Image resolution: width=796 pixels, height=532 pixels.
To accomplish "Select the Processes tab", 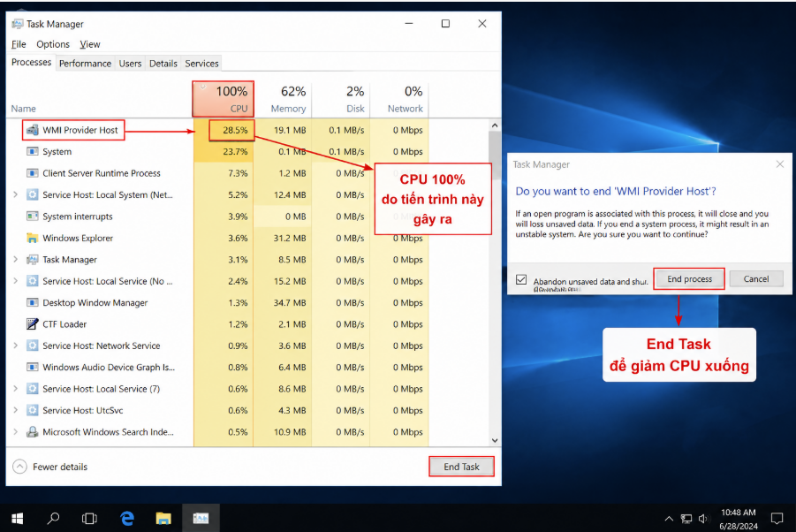I will coord(32,63).
